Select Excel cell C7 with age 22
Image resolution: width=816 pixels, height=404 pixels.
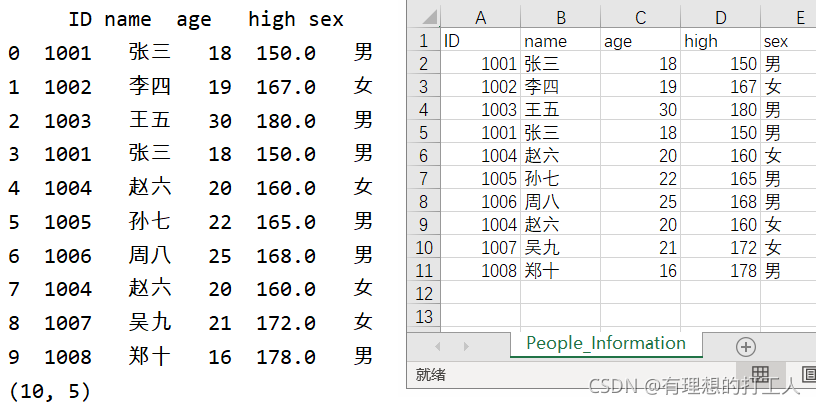tap(641, 179)
